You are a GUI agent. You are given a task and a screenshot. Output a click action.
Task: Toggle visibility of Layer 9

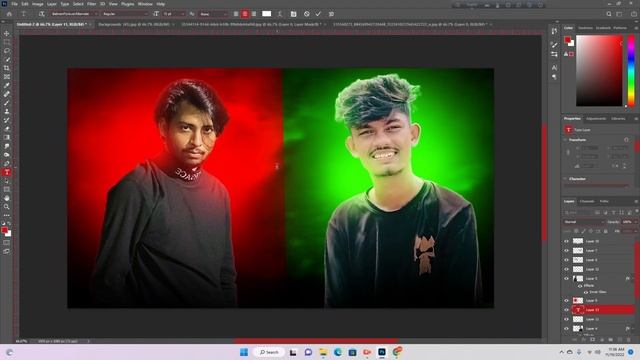pyautogui.click(x=567, y=301)
